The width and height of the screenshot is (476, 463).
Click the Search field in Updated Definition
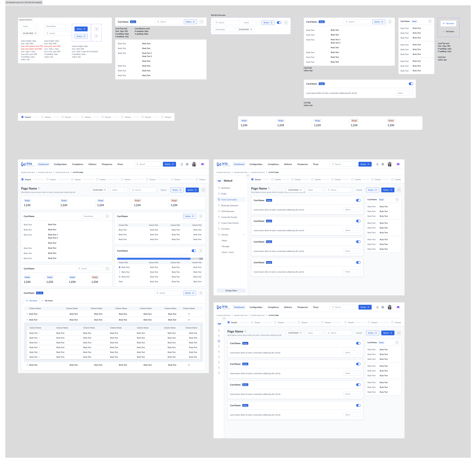pyautogui.click(x=58, y=33)
